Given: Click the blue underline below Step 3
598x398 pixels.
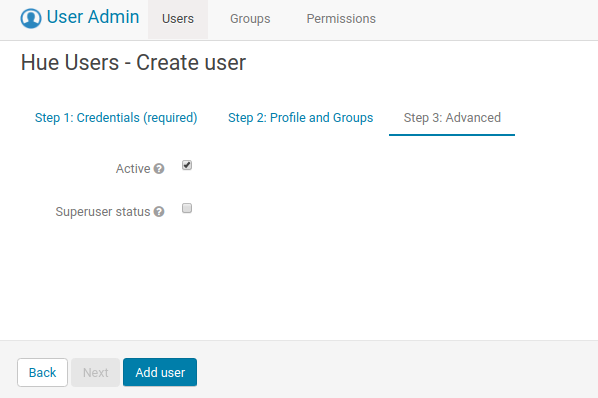Looking at the screenshot, I should click(452, 135).
